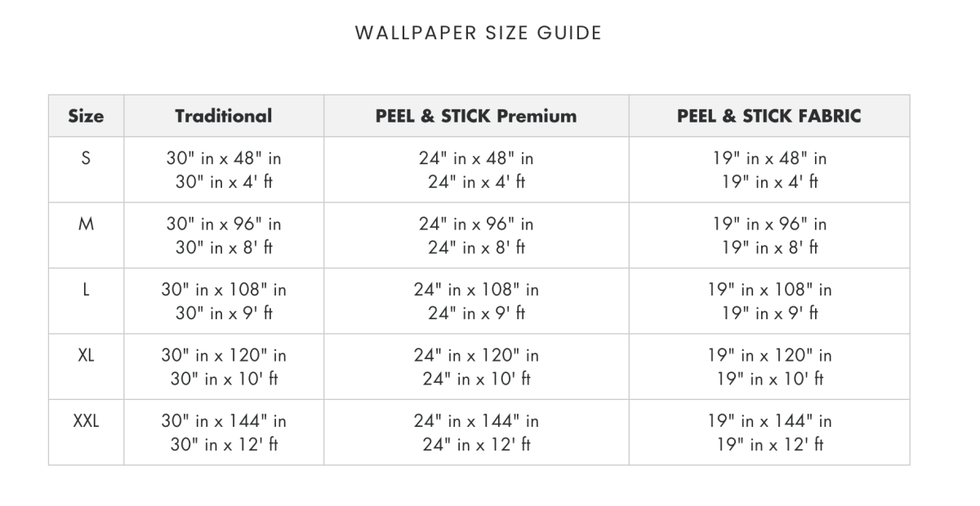Select the Fabric 19" x 120" cell
Viewport: 980px width, 506px height.
(x=769, y=367)
